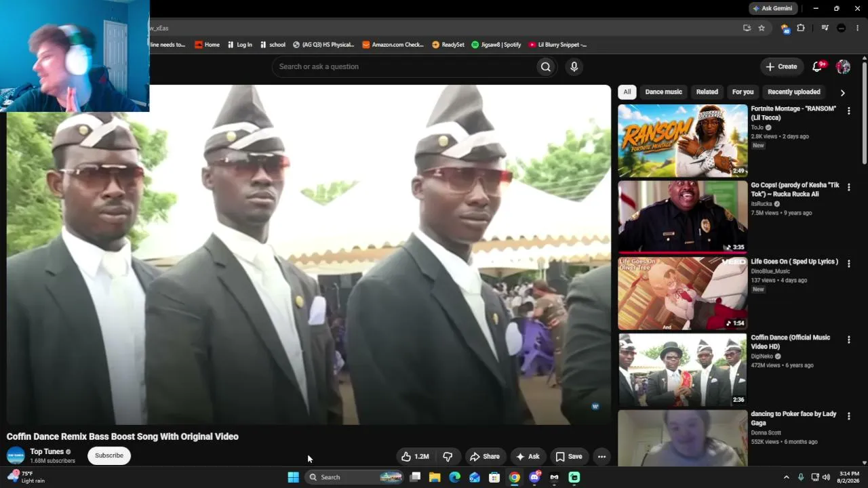Save the video to a playlist
Image resolution: width=868 pixels, height=488 pixels.
568,457
